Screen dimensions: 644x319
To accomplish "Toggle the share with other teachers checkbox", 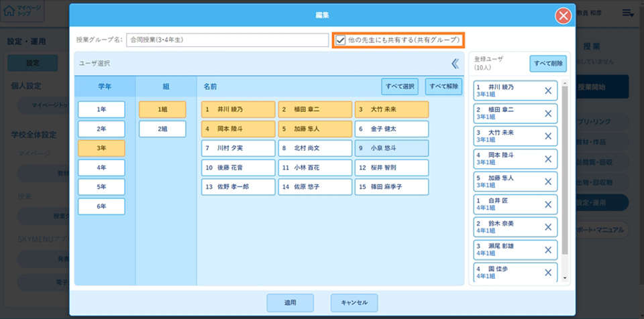I will click(341, 40).
